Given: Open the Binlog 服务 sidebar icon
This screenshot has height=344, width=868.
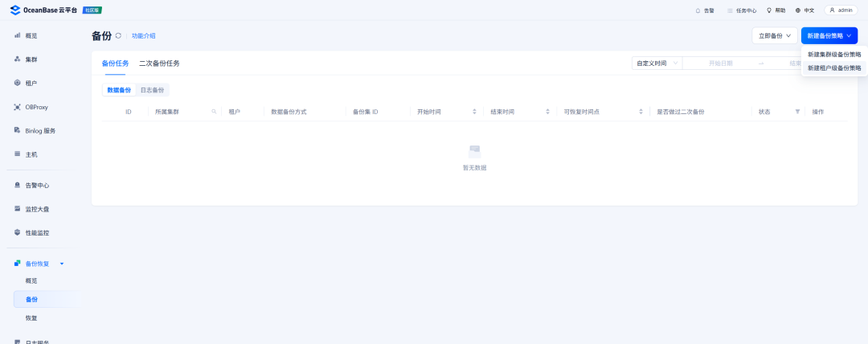Looking at the screenshot, I should pyautogui.click(x=17, y=130).
